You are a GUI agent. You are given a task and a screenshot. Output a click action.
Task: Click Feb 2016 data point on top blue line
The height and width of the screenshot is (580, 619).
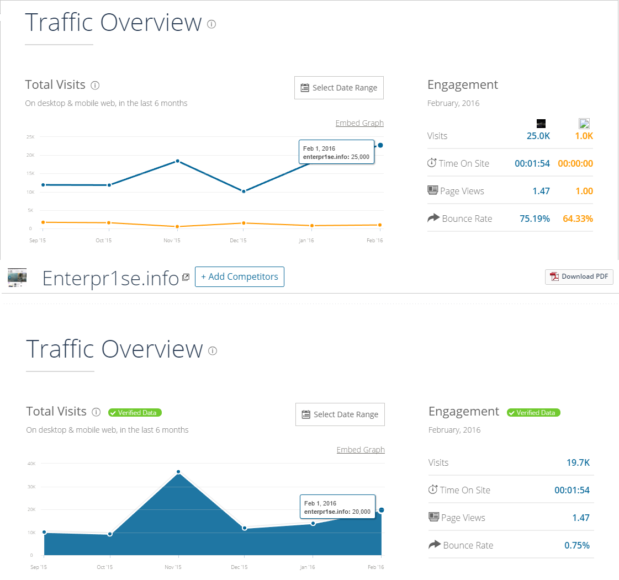380,145
